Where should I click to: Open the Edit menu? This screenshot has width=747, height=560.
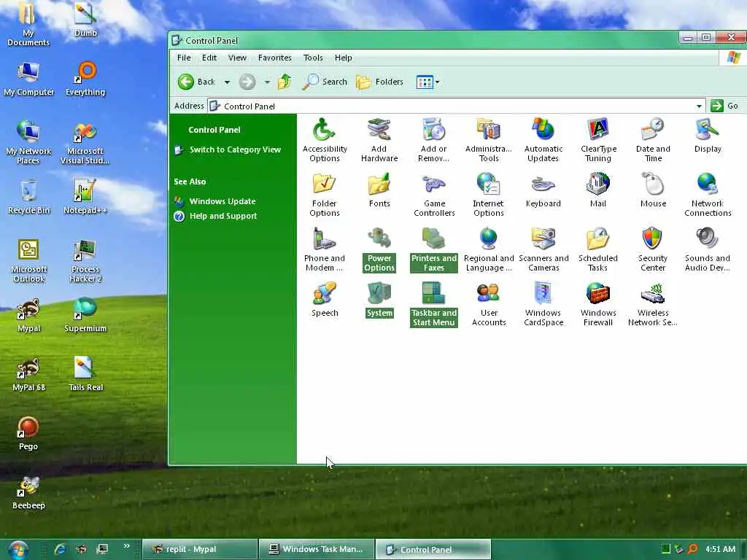click(x=209, y=58)
